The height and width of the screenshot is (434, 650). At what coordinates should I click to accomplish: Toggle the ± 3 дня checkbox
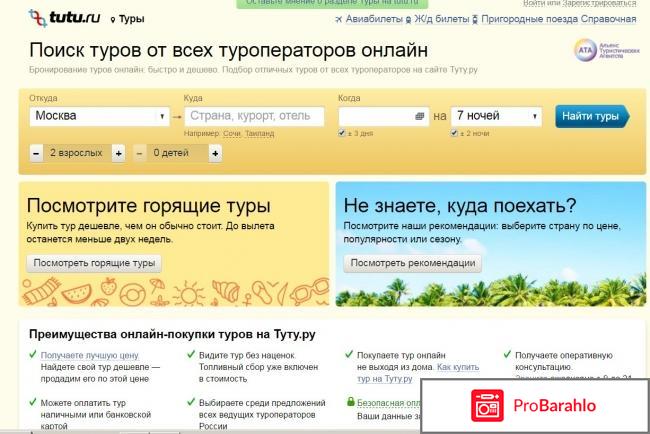tap(342, 133)
